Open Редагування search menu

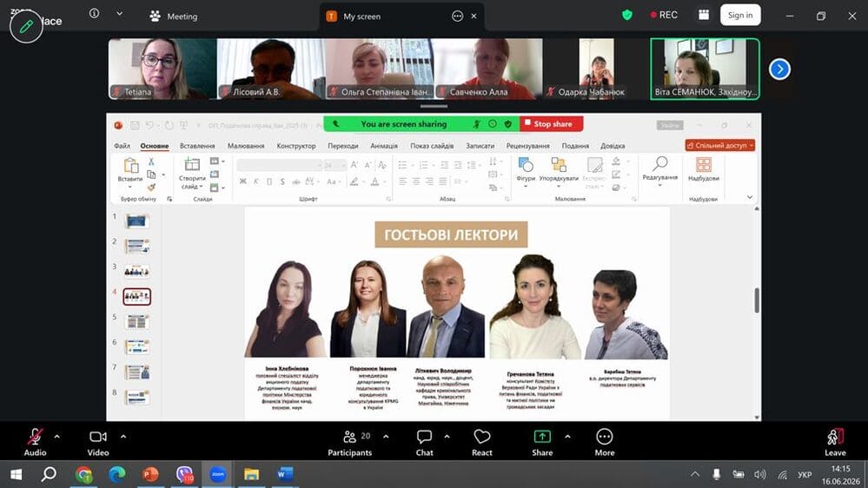[659, 170]
